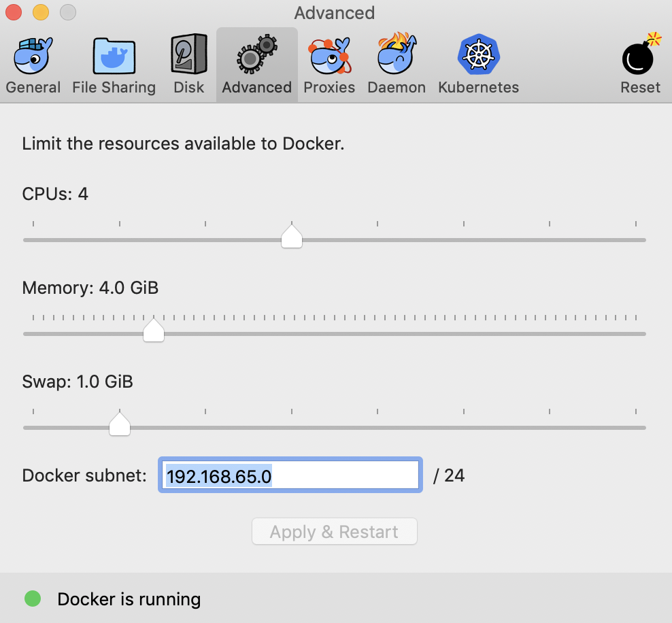Click the Apply & Restart button
The height and width of the screenshot is (623, 672).
334,531
